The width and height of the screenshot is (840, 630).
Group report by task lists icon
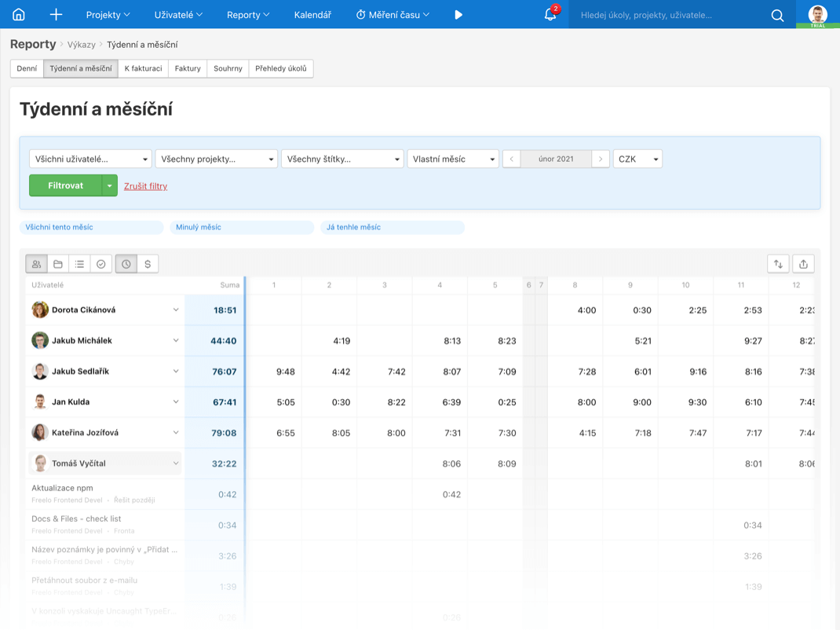click(x=79, y=264)
